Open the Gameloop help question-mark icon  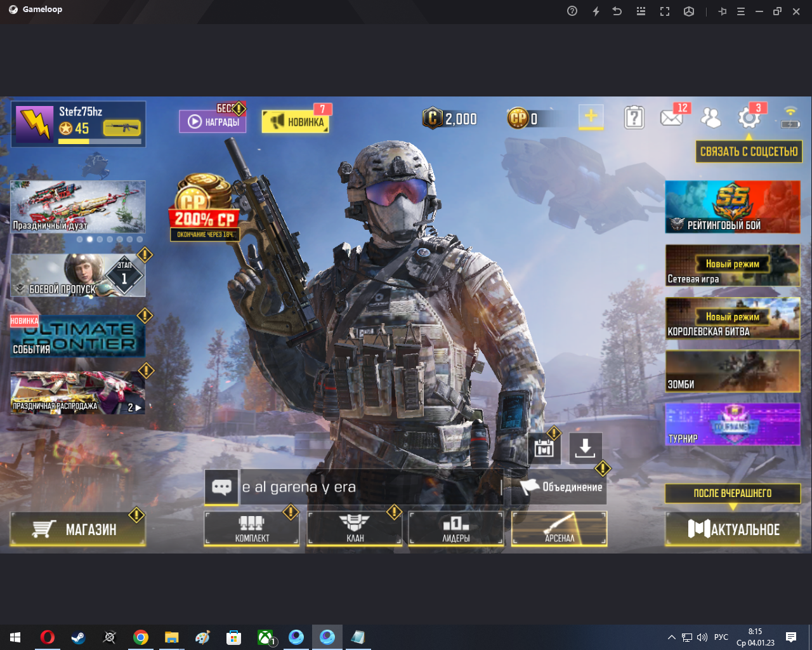pos(572,11)
